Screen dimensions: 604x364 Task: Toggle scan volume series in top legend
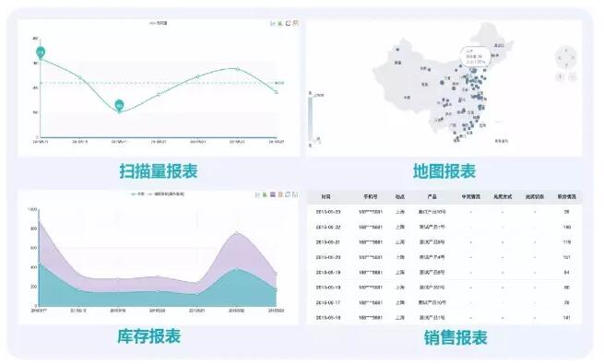pos(159,23)
